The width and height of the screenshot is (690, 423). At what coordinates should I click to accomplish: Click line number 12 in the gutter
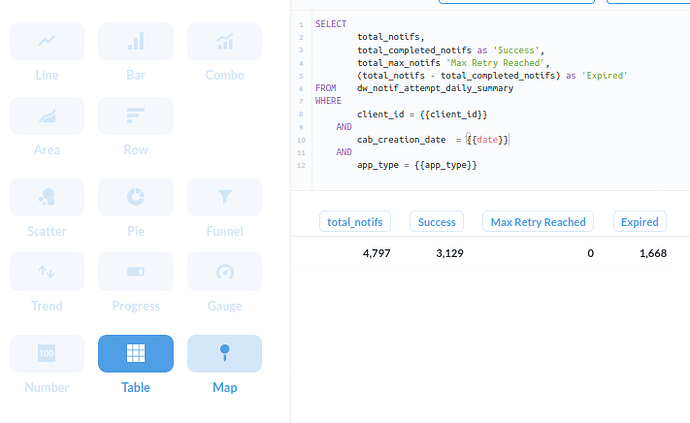pos(301,166)
